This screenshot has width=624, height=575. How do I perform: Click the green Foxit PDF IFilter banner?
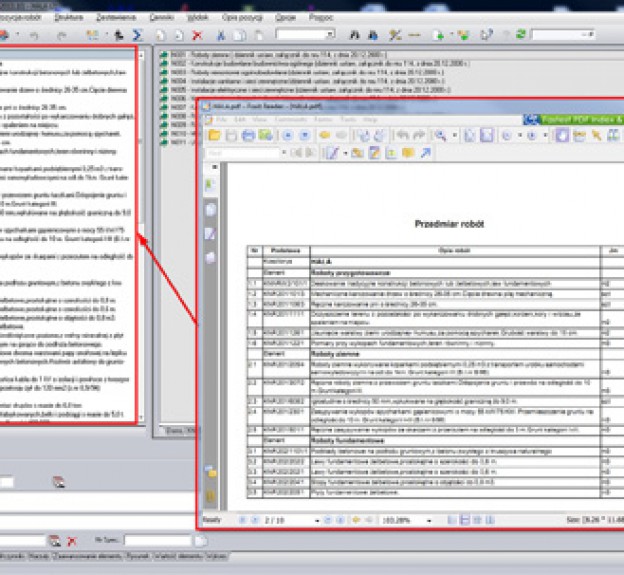tap(573, 119)
